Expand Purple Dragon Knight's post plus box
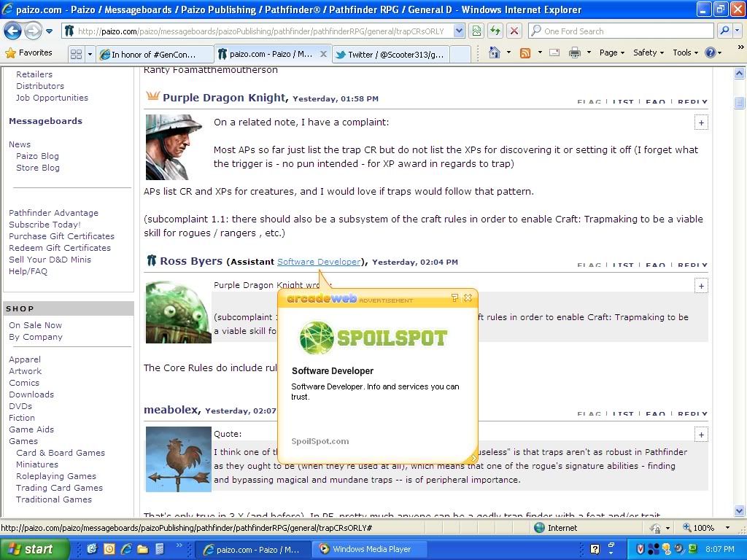This screenshot has height=560, width=747. click(701, 122)
